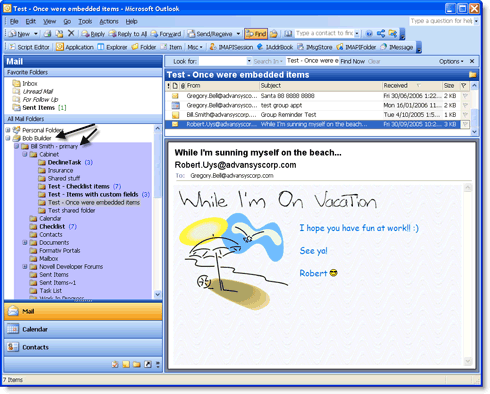Open the Send/Receive dropdown arrow

pyautogui.click(x=238, y=34)
